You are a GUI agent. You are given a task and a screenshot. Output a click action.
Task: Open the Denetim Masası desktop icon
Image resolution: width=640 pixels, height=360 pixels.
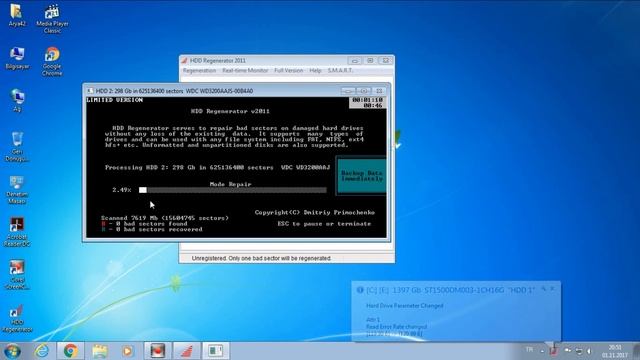[x=17, y=190]
